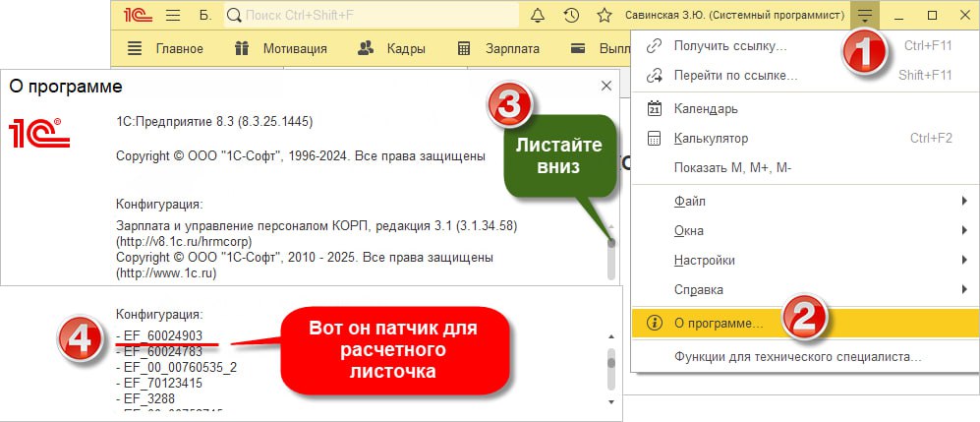This screenshot has width=980, height=422.
Task: Click the 1C logo in title bar
Action: point(139,15)
